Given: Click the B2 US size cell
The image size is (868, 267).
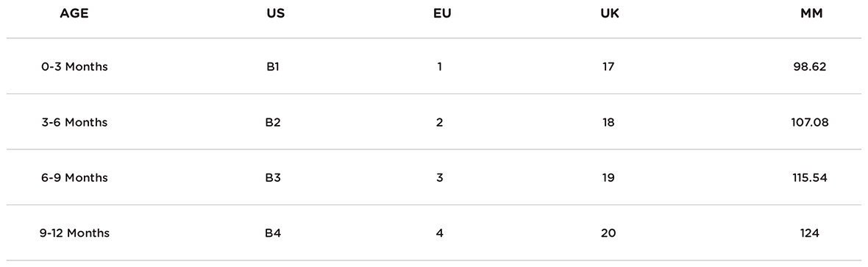Looking at the screenshot, I should point(273,122).
